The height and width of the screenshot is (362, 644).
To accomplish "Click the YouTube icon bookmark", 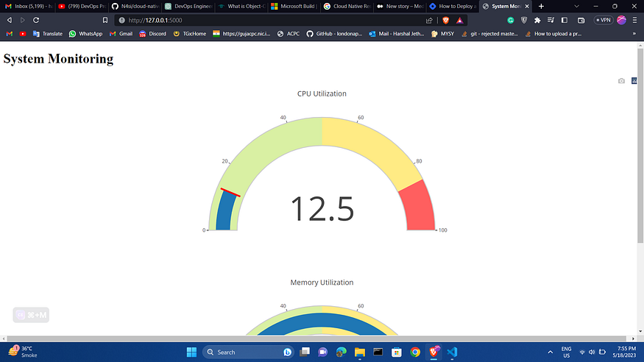I will tap(23, 34).
